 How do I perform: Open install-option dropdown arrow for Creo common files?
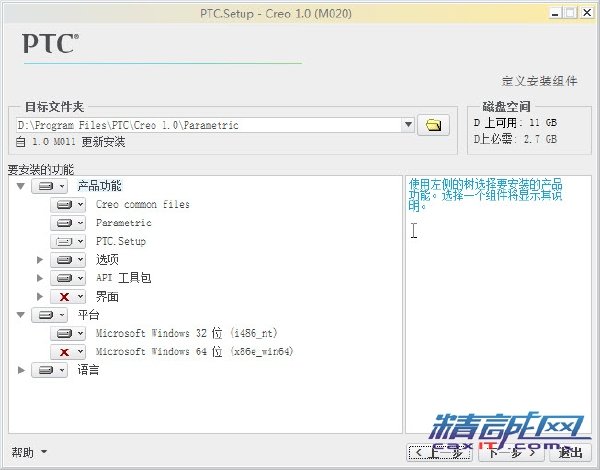80,205
